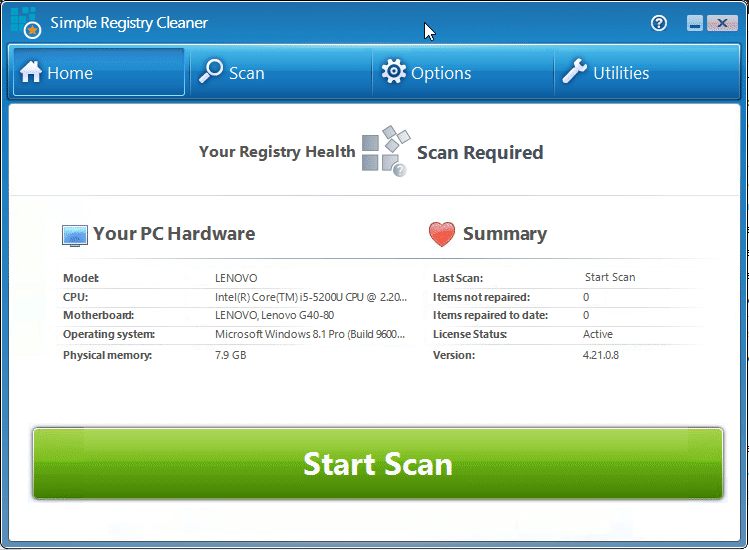Image resolution: width=749 pixels, height=550 pixels.
Task: Click the License Status label
Action: click(x=470, y=334)
